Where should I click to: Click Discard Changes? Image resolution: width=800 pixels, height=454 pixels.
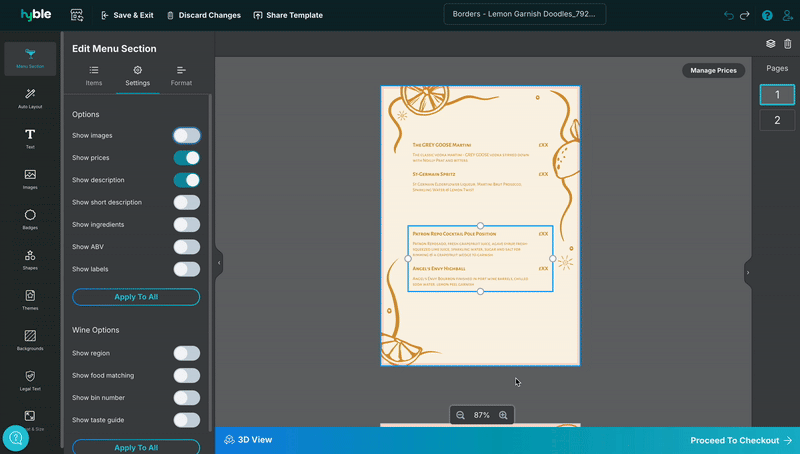pyautogui.click(x=204, y=15)
